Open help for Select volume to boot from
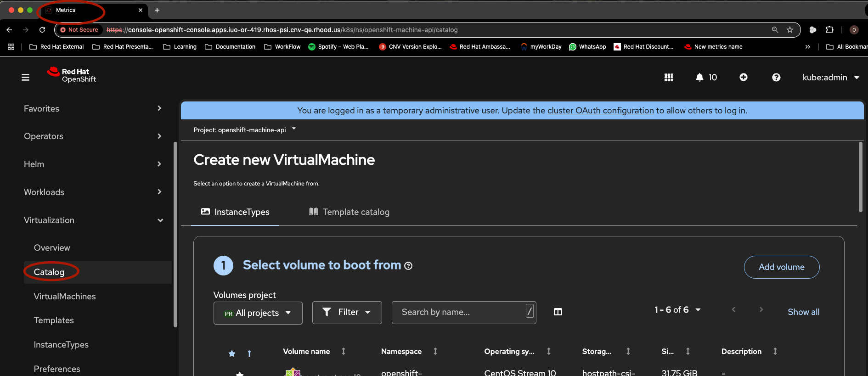This screenshot has height=376, width=868. pyautogui.click(x=408, y=266)
